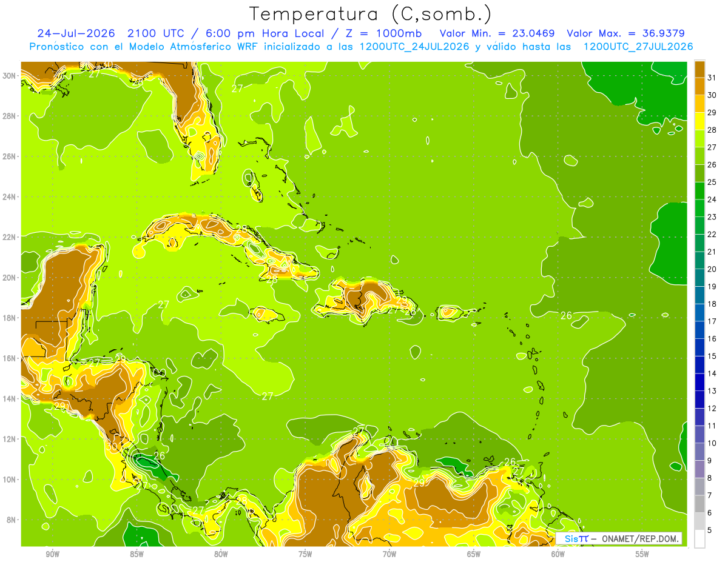Click color-scale value "25"

(x=712, y=182)
